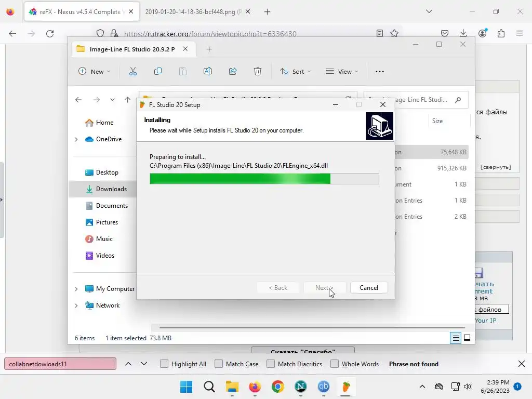Click the Share icon in File Explorer toolbar
This screenshot has width=532, height=399.
click(x=233, y=71)
